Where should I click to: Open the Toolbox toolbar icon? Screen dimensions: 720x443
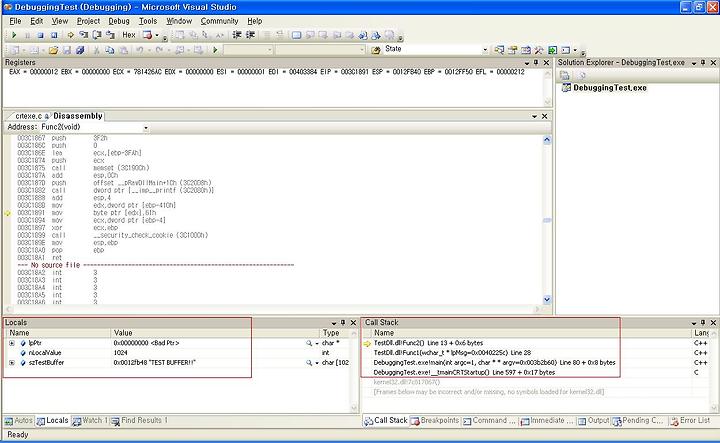pyautogui.click(x=539, y=50)
